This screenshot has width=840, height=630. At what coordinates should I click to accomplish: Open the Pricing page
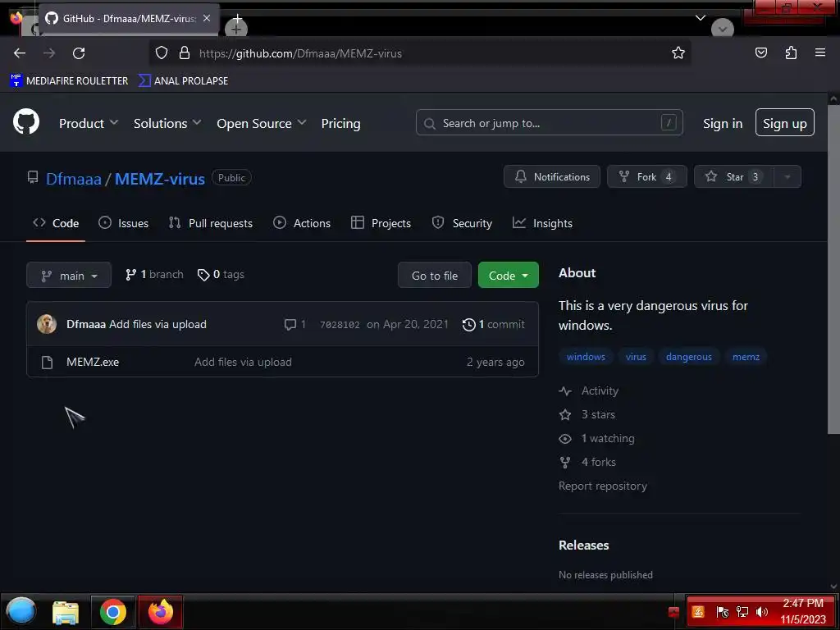340,123
